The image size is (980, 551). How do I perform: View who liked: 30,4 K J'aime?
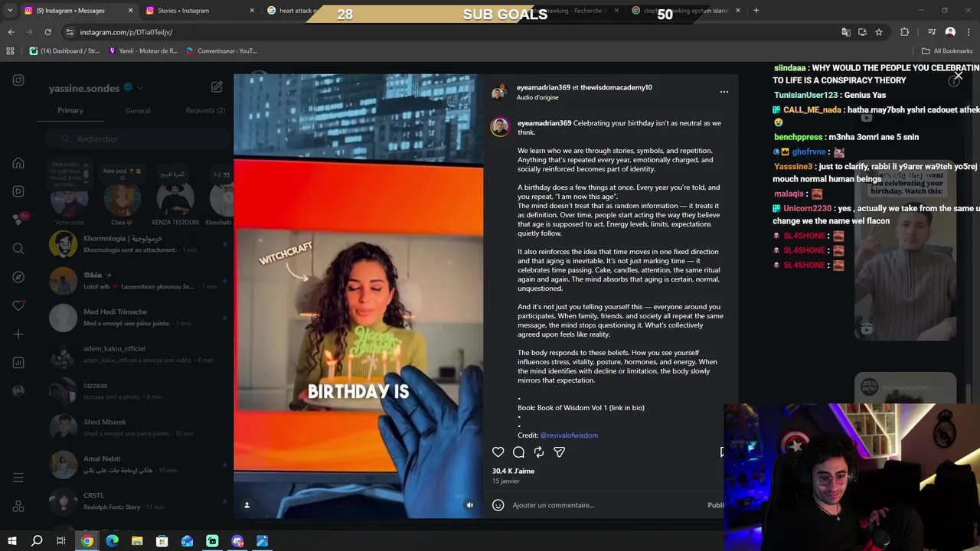(x=513, y=471)
